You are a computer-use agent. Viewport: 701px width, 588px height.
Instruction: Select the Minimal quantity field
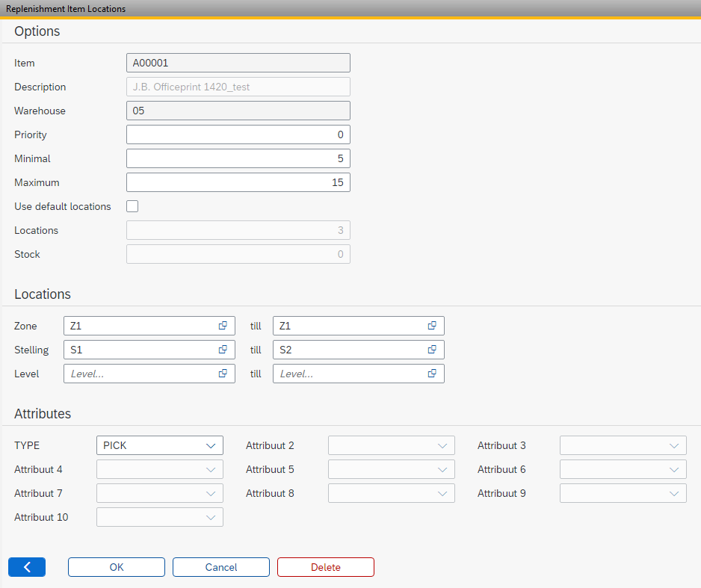coord(238,158)
